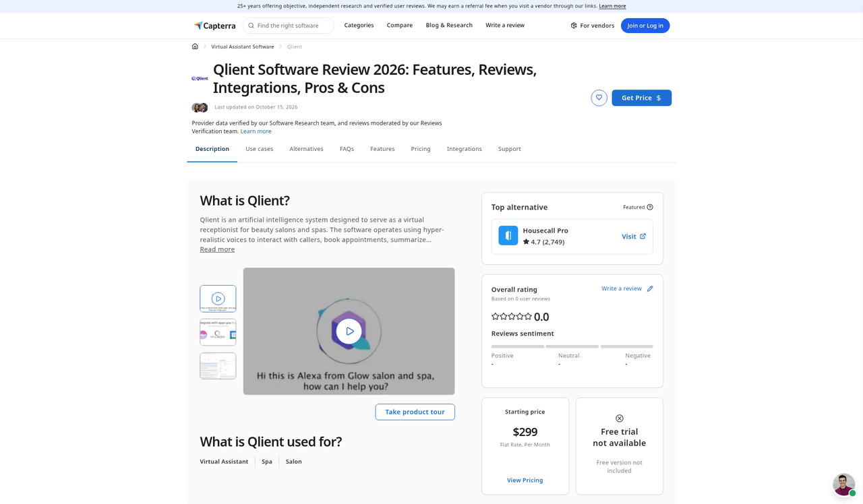
Task: Open Blog & Research menu
Action: [449, 26]
